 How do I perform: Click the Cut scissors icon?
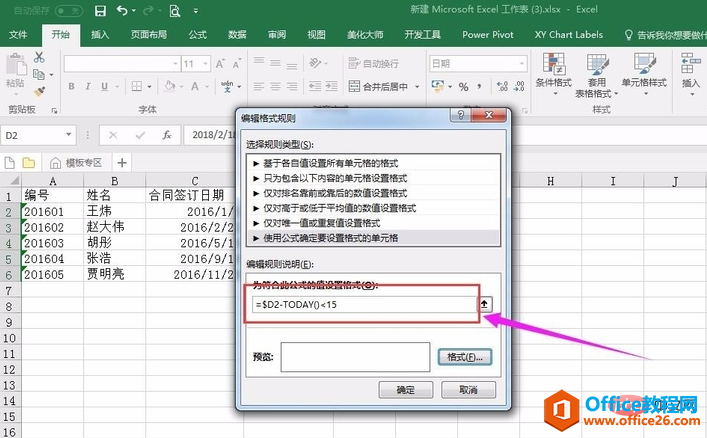coord(39,56)
